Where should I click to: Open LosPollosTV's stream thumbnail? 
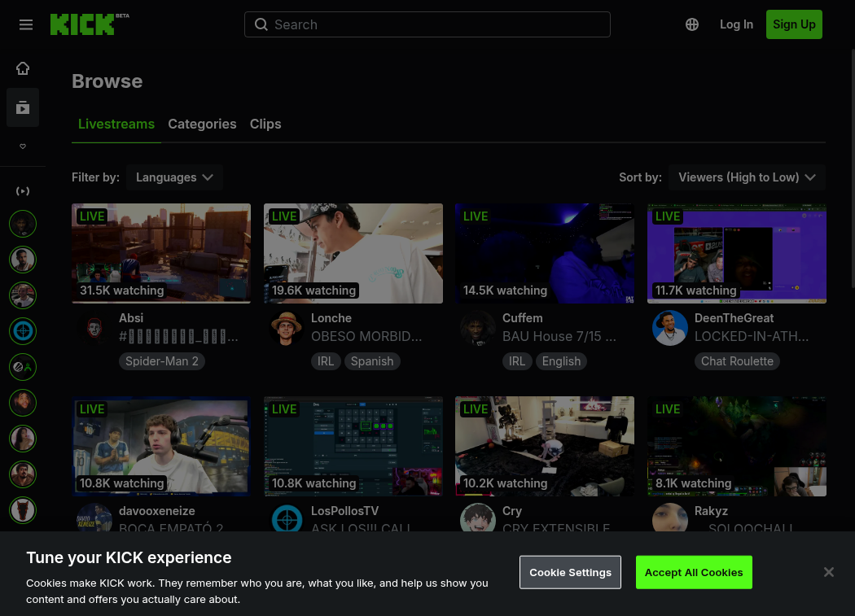click(353, 447)
